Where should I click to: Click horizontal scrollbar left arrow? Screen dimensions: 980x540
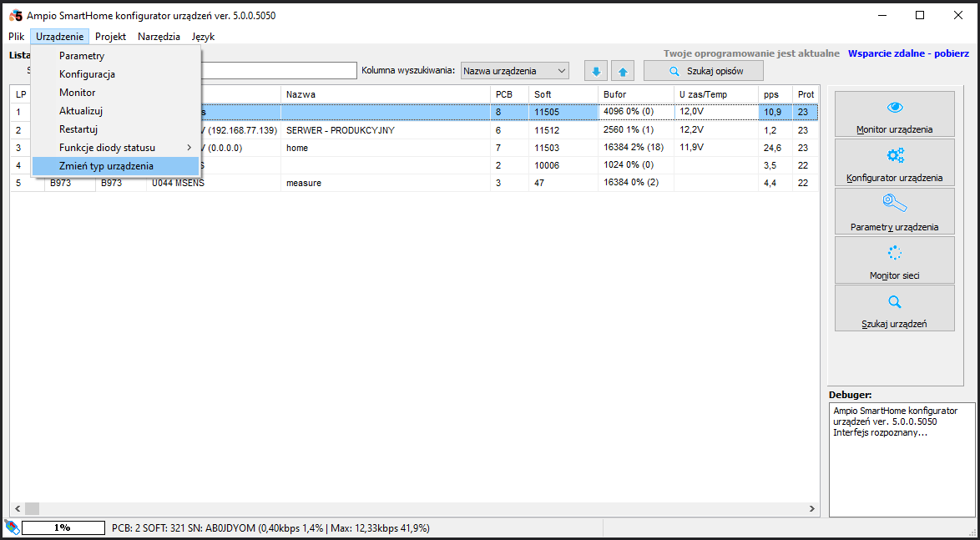coord(17,509)
